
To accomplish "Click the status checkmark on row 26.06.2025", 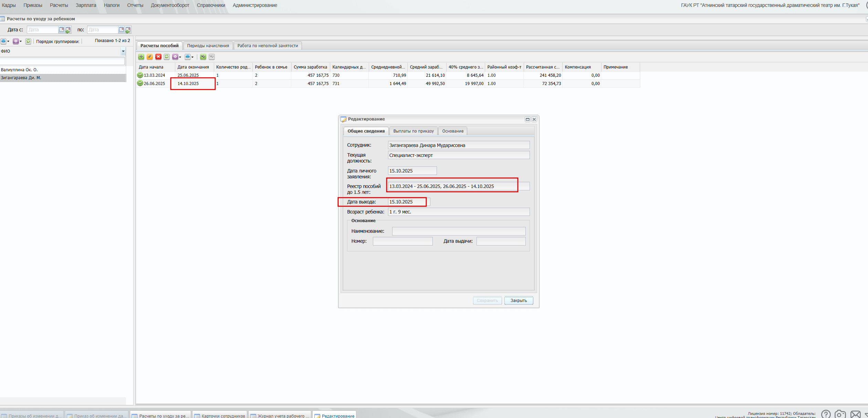I will click(x=140, y=83).
